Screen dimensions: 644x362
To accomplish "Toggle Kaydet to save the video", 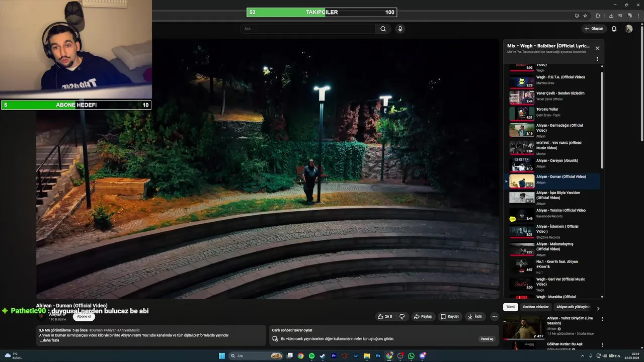I will (450, 316).
